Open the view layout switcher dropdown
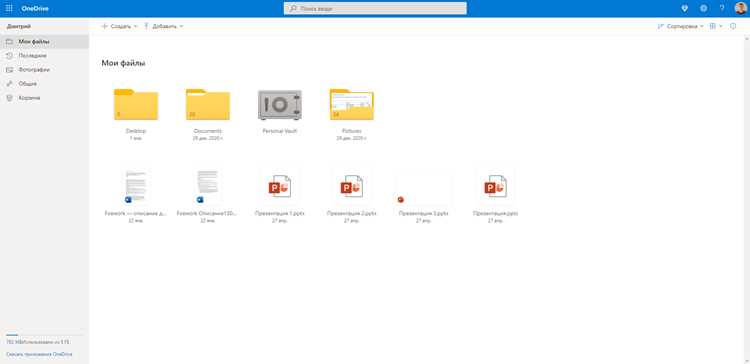Screen dimensions: 750x364 tap(716, 26)
